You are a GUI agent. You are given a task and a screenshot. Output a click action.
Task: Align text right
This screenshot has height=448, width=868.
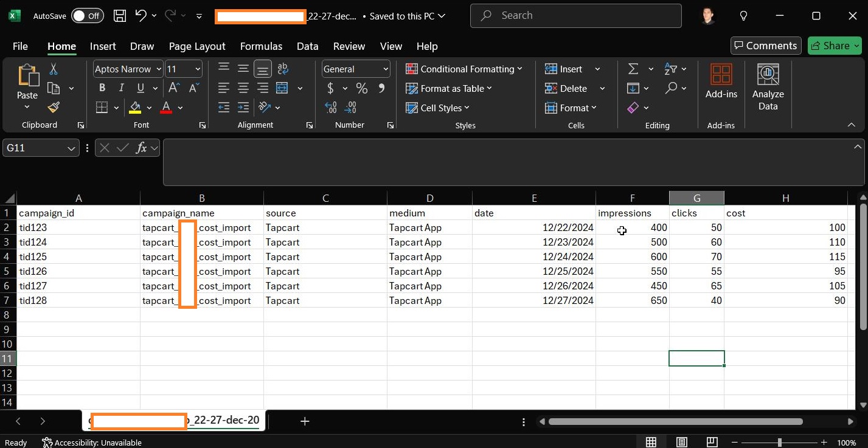pos(263,88)
